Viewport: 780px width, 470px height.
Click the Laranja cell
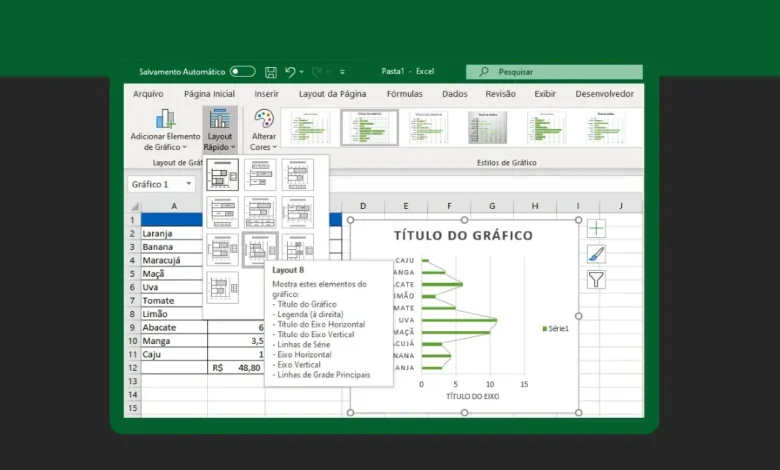tap(174, 233)
